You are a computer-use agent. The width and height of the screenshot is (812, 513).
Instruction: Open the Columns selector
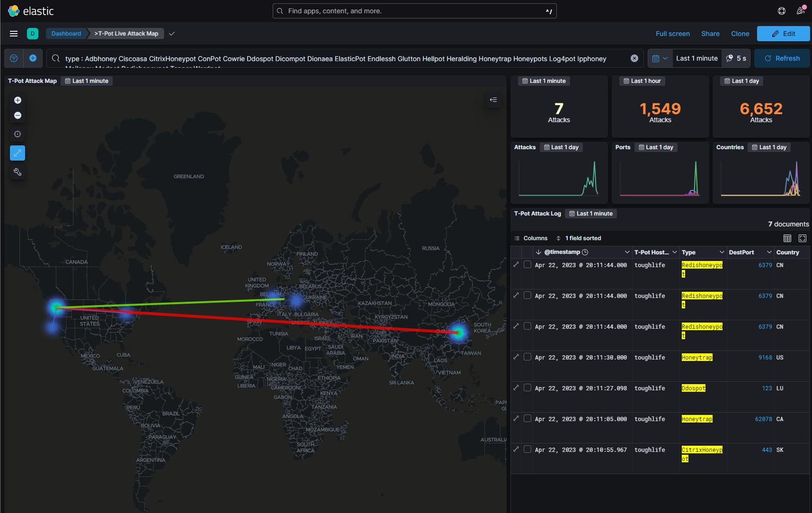(531, 238)
